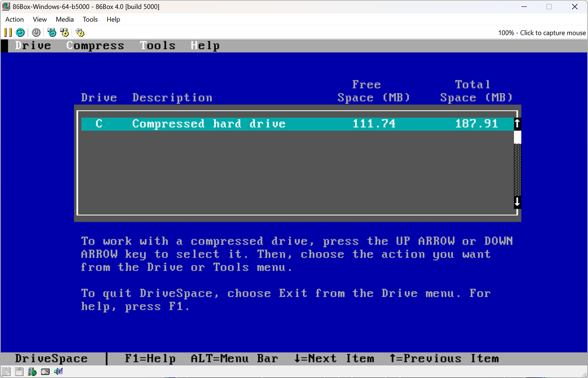
Task: Click ALT=Menu Bar in the status line
Action: tap(234, 359)
